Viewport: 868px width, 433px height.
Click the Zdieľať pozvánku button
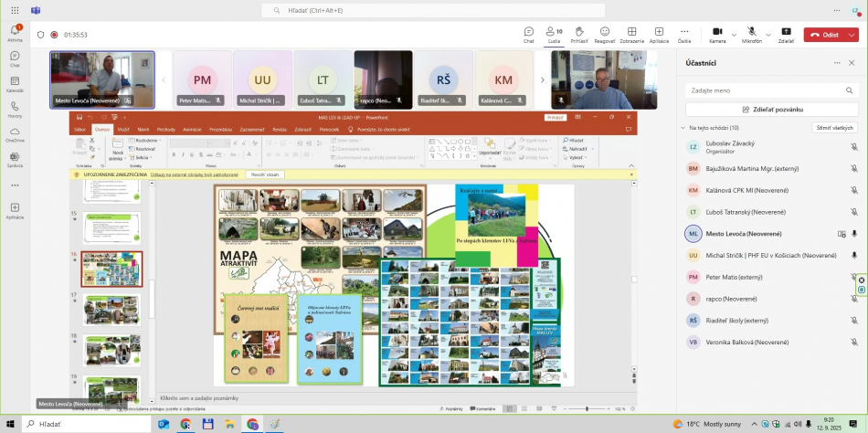click(x=772, y=109)
